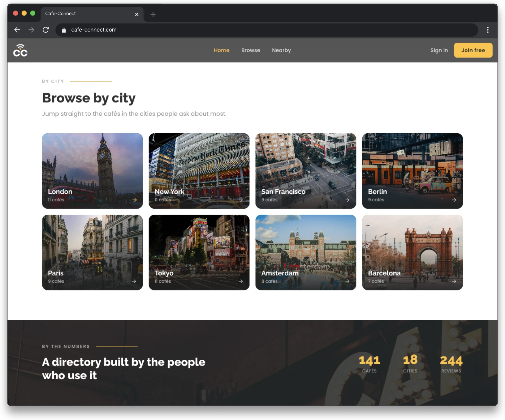Click the 'Browse by city' heading
The image size is (505, 420).
coord(89,98)
